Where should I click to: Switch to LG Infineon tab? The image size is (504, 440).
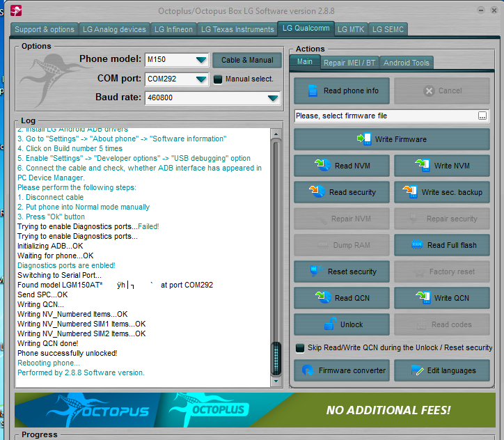173,29
